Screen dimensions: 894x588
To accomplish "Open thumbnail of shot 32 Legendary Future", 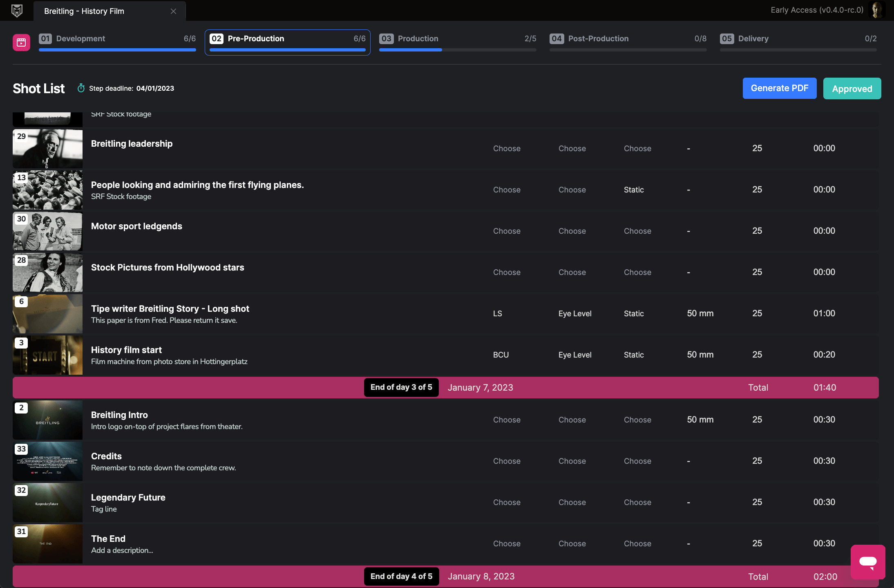I will click(x=47, y=503).
